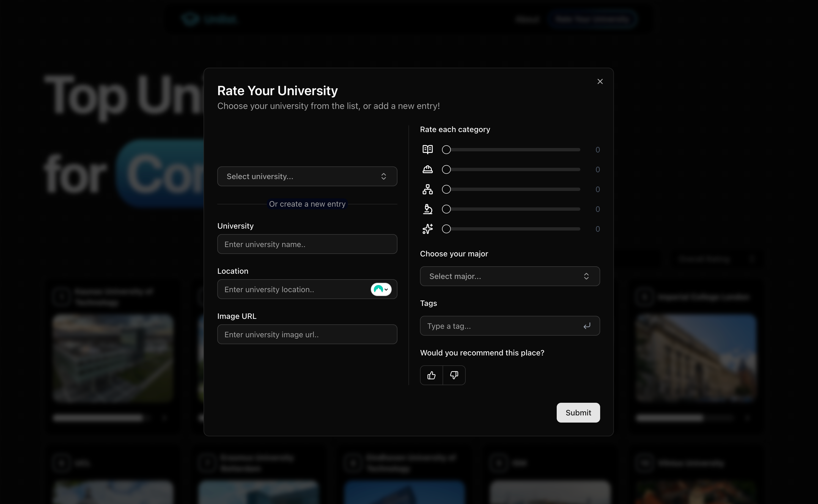Select thumbs up recommendation
818x504 pixels.
(431, 375)
